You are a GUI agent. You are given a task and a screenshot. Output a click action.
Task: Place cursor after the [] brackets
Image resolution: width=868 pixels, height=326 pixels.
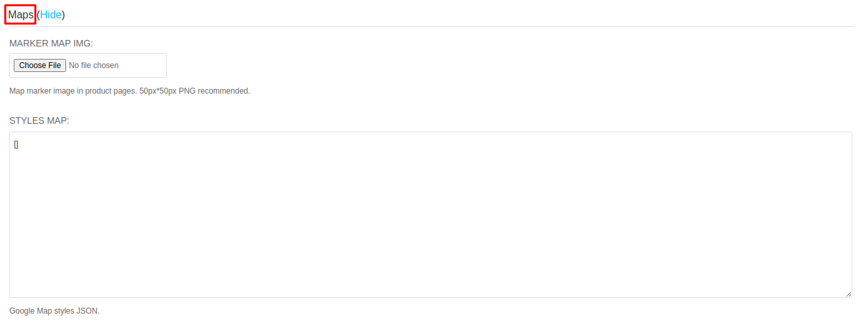click(x=19, y=144)
